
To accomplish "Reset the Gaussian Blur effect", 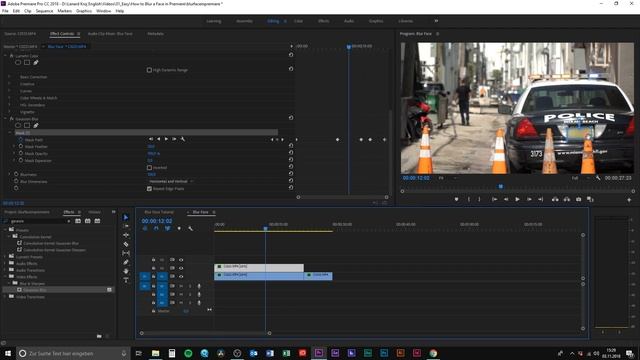I will tap(291, 118).
